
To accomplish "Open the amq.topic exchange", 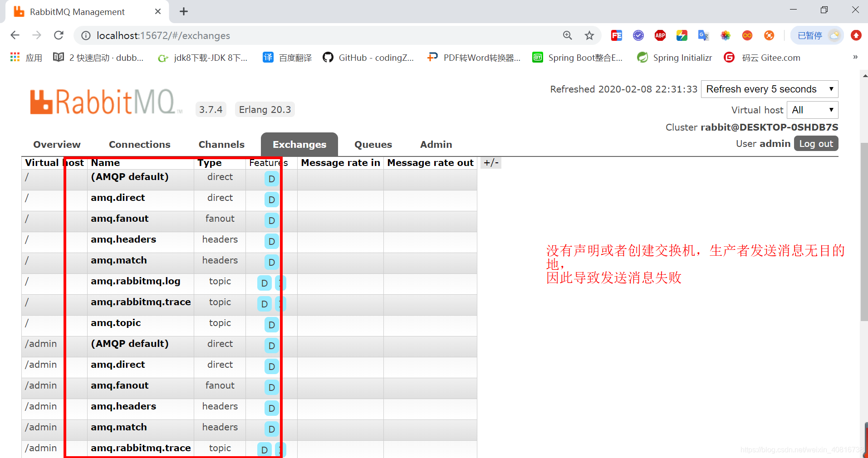I will coord(116,323).
